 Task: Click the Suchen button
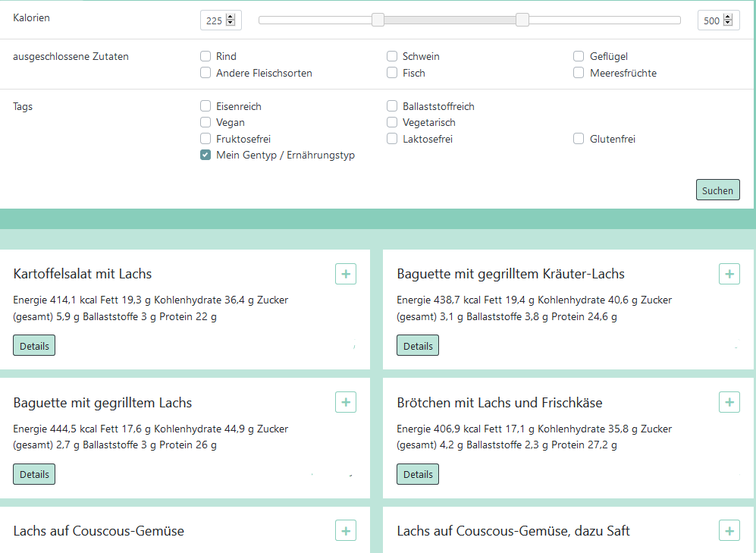pos(717,190)
